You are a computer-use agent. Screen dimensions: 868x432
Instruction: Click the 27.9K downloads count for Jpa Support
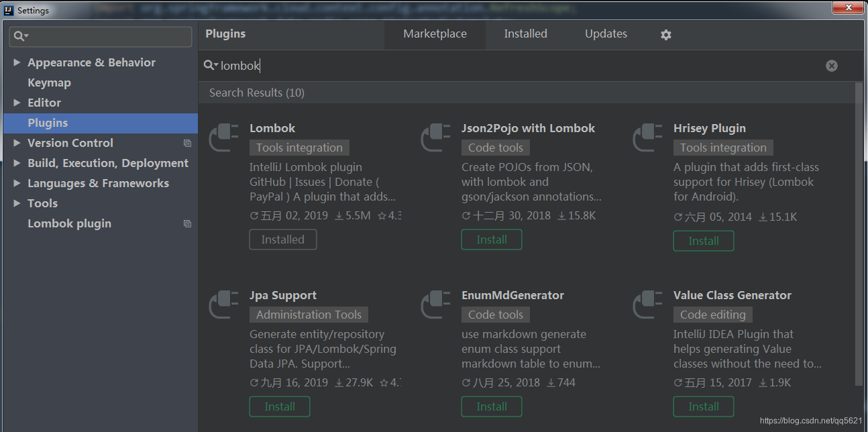pyautogui.click(x=354, y=384)
